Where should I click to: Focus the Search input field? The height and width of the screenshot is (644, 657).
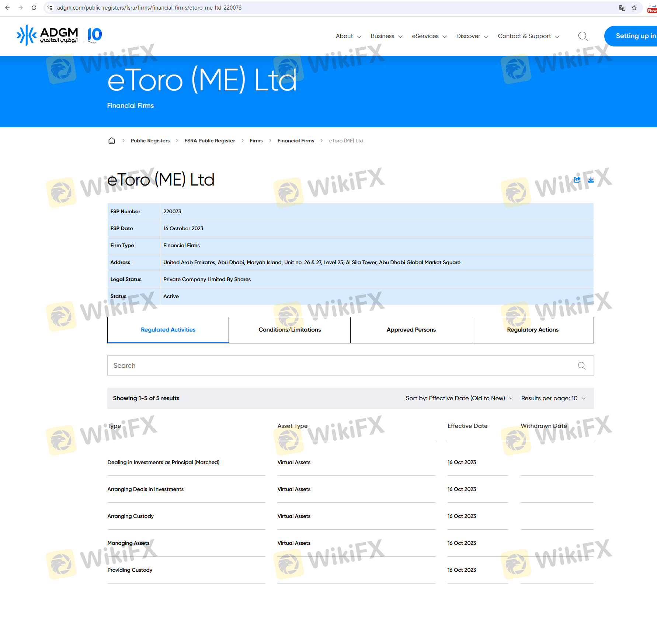339,366
